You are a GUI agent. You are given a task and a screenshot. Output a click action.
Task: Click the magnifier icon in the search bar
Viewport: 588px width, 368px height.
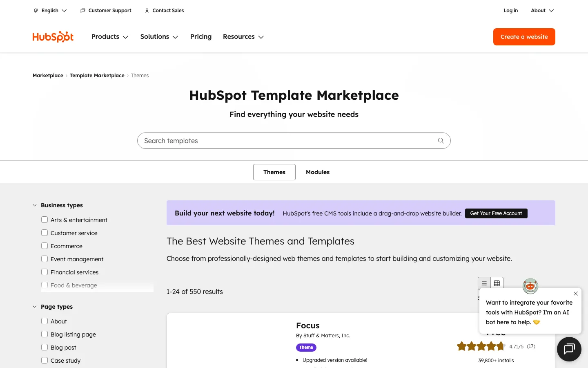click(x=441, y=141)
